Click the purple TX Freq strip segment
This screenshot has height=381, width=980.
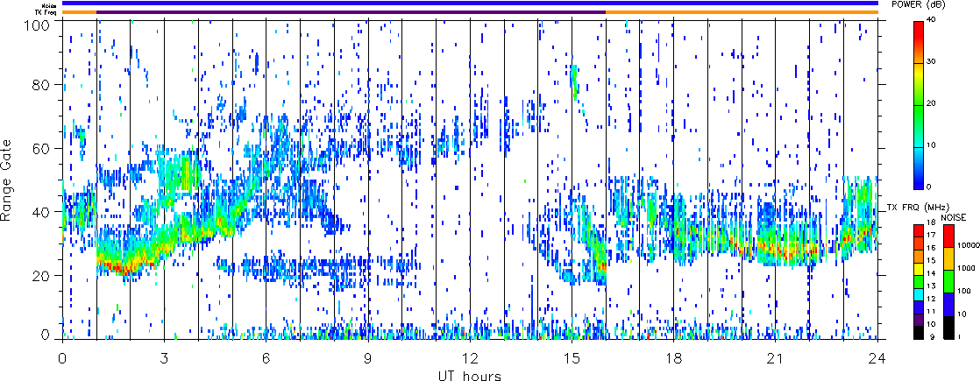351,12
